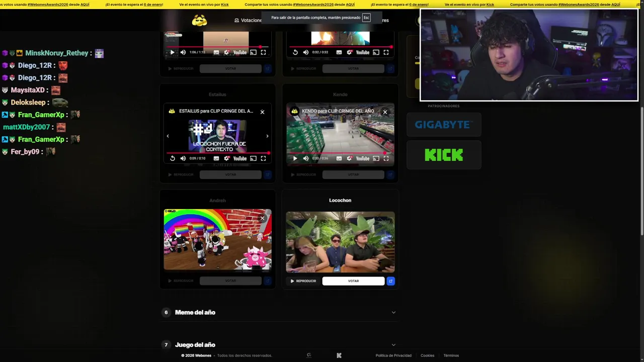The height and width of the screenshot is (362, 644).
Task: Close the Estailus video player
Action: [262, 112]
